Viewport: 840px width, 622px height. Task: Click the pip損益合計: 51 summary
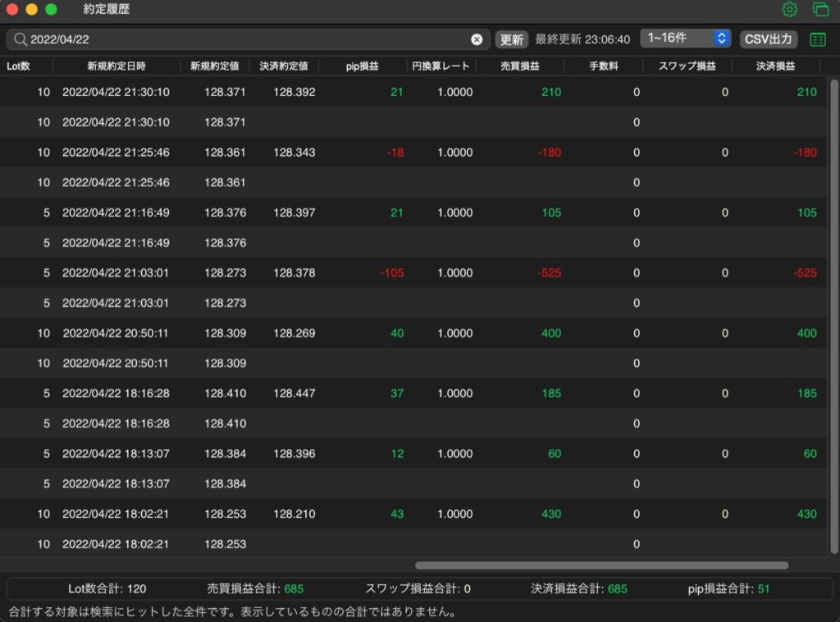pos(728,589)
